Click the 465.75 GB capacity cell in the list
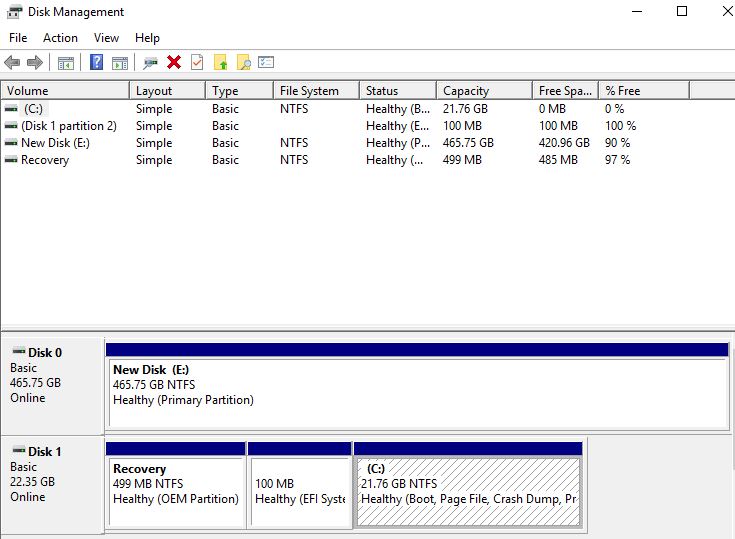 click(x=468, y=143)
